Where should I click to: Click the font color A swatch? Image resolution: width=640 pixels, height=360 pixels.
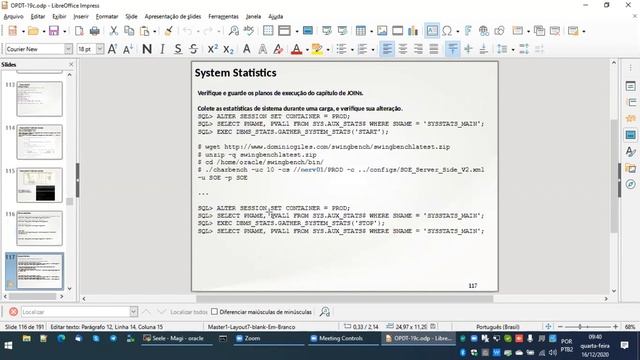tap(296, 49)
